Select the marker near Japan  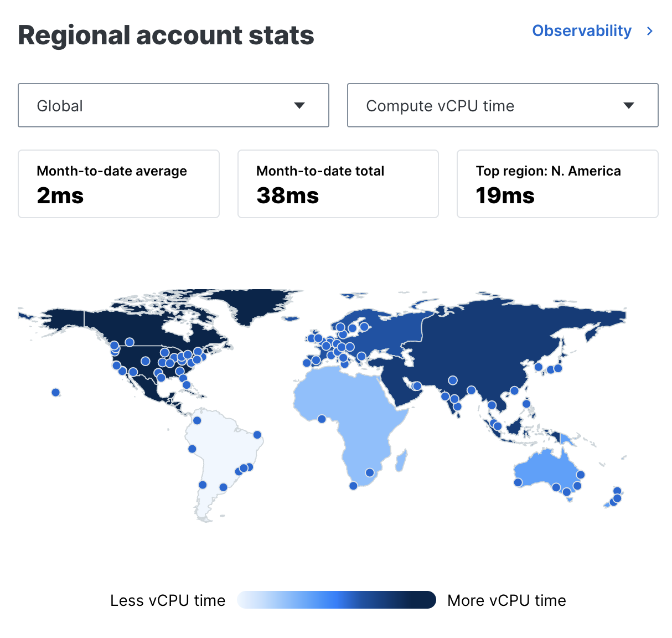click(x=558, y=368)
